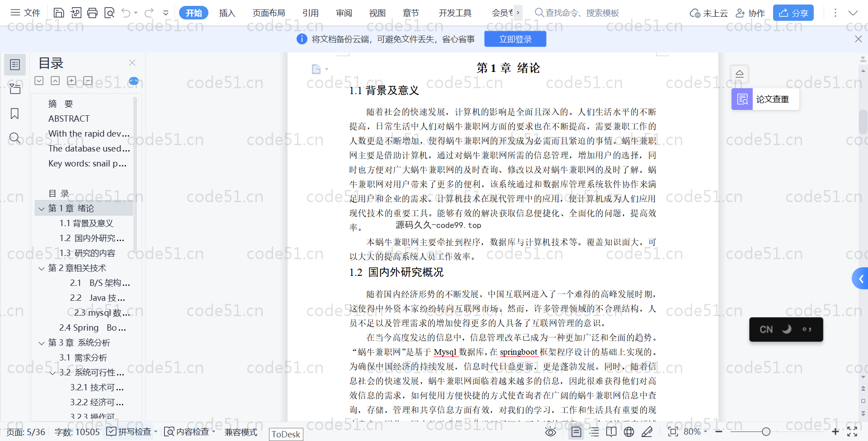Toggle eye protection mode icon
The width and height of the screenshot is (868, 441).
point(550,432)
